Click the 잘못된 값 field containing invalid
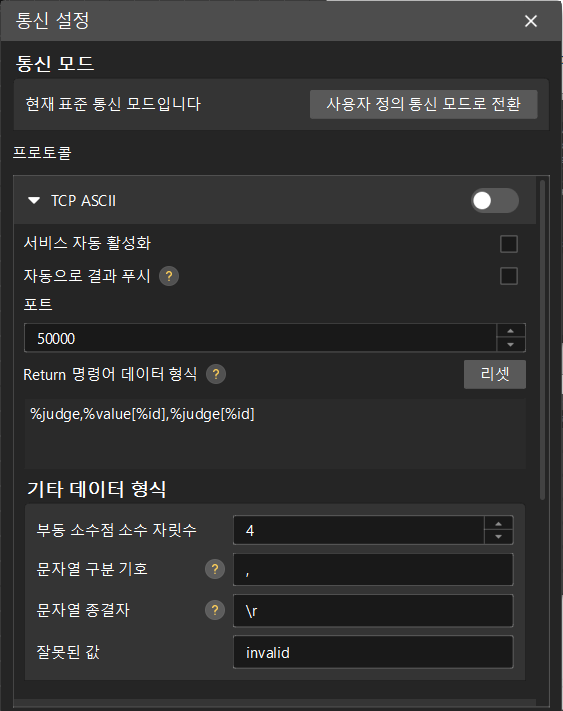The height and width of the screenshot is (711, 563). tap(373, 652)
